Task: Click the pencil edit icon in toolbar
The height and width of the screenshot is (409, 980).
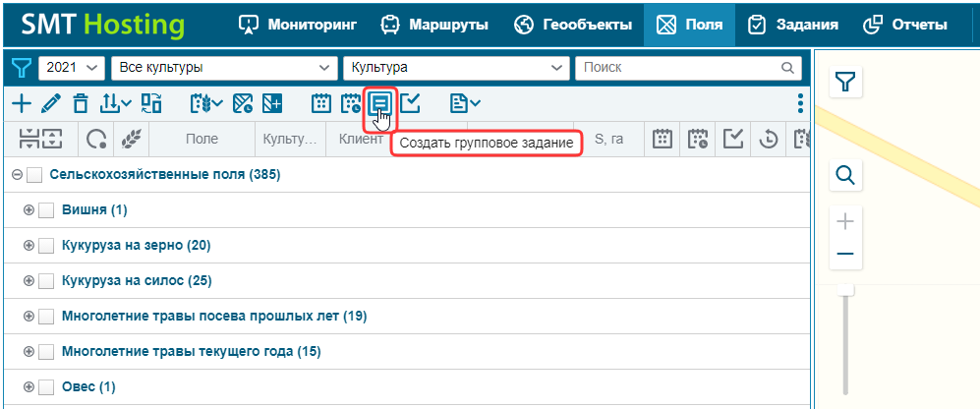Action: tap(51, 103)
